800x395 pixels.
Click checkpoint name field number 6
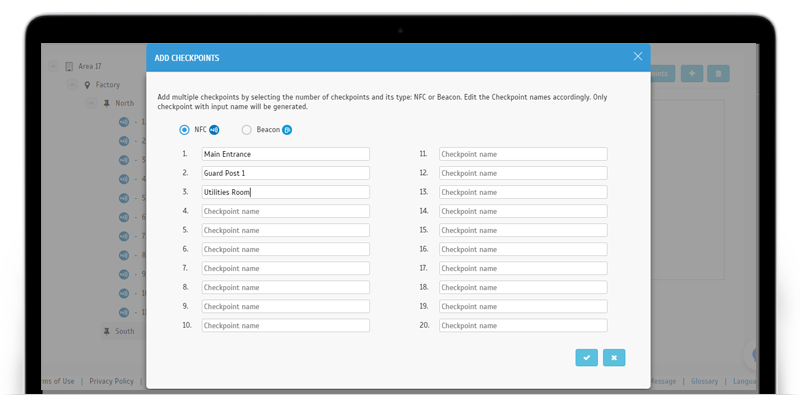point(286,250)
